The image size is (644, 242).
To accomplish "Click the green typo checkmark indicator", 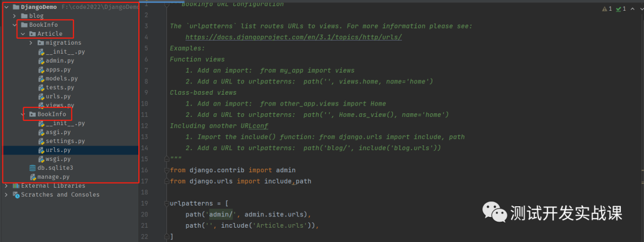I will click(618, 9).
